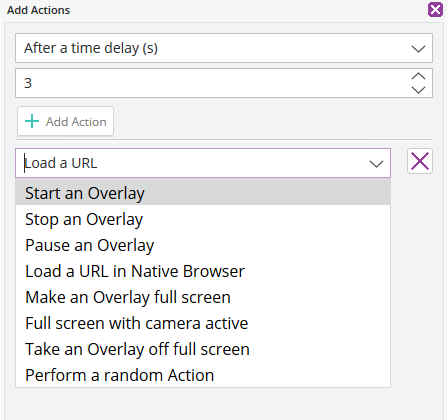
Task: Collapse the Load a URL dropdown arrow
Action: (376, 164)
